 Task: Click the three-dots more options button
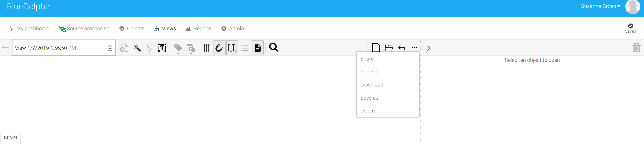click(414, 48)
